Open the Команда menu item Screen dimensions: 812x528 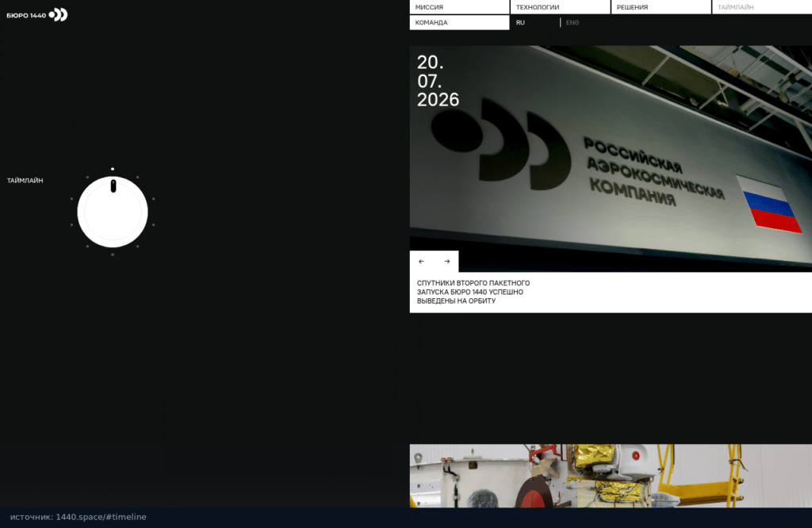[x=459, y=22]
